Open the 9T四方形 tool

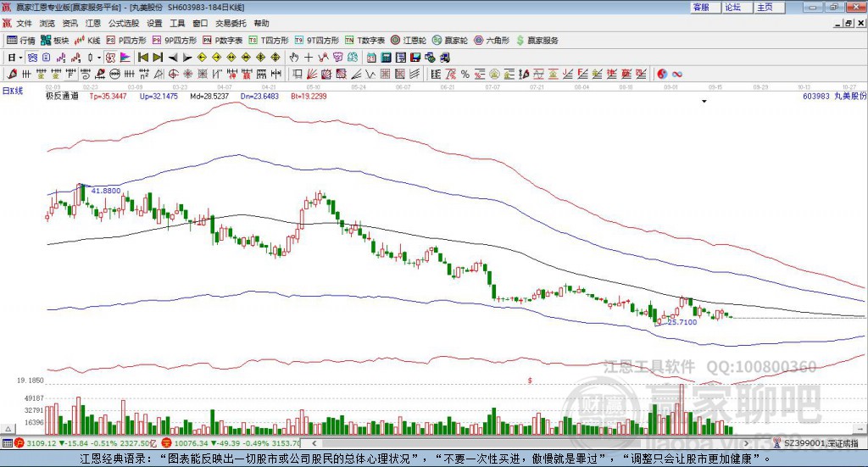(316, 41)
